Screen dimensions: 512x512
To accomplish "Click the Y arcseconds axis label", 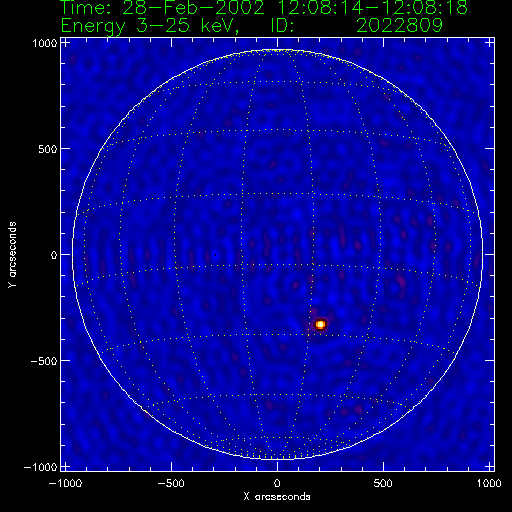I will click(x=12, y=254).
